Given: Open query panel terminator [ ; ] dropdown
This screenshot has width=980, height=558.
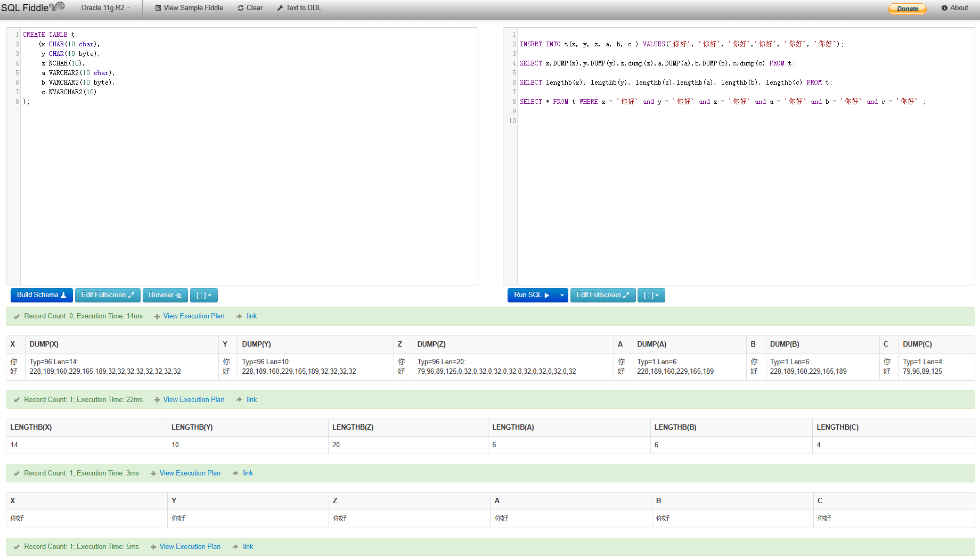Looking at the screenshot, I should (x=651, y=295).
